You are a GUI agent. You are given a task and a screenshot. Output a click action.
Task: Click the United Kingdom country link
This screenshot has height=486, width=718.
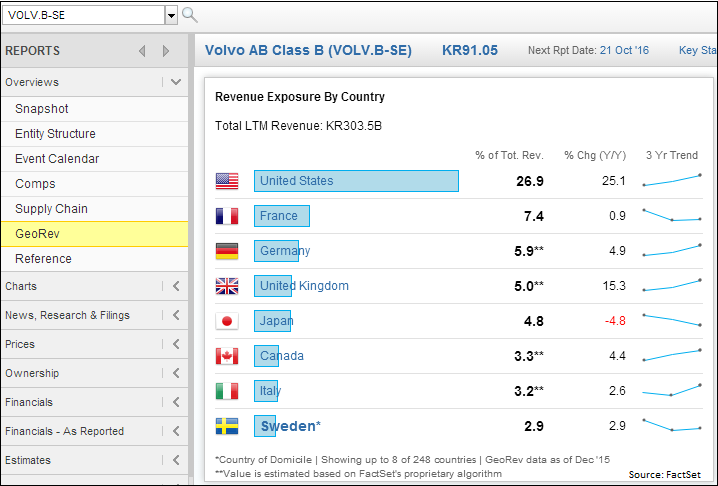[x=304, y=286]
